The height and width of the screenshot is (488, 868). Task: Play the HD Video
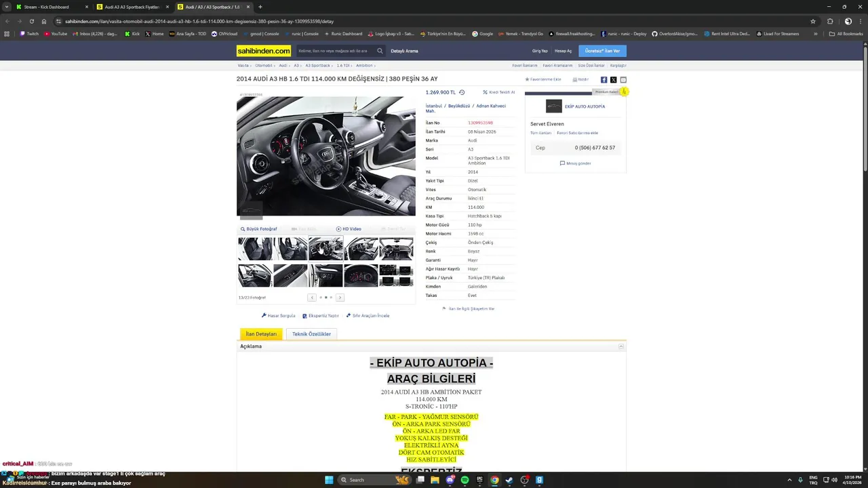[x=349, y=229]
